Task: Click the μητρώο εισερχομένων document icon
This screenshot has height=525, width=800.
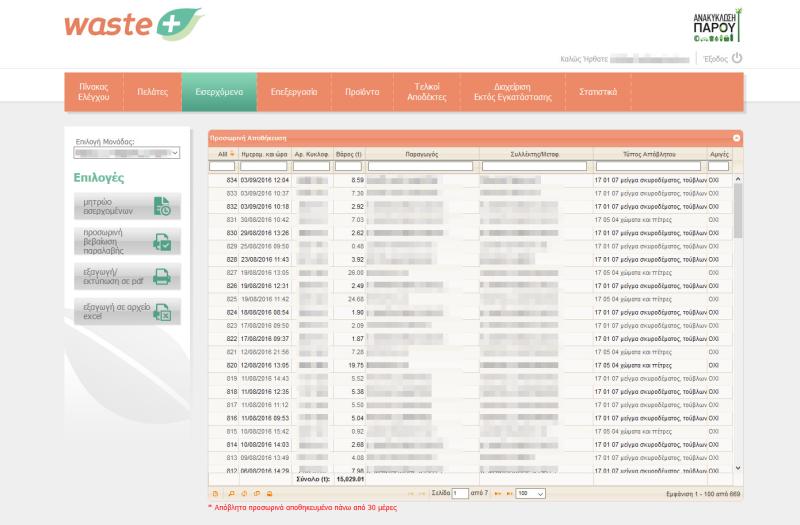Action: pos(162,207)
